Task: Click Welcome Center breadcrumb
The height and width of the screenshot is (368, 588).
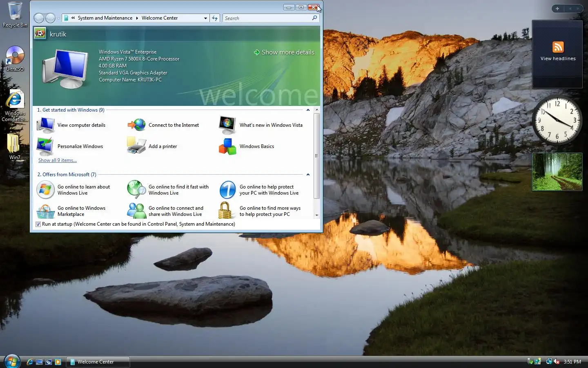Action: (160, 18)
